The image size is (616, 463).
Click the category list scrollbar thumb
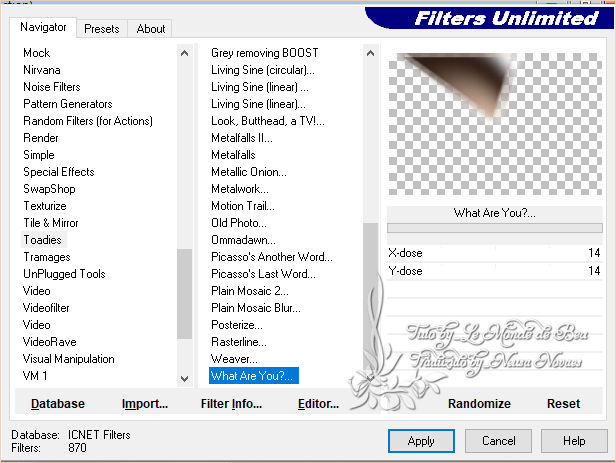coord(184,294)
